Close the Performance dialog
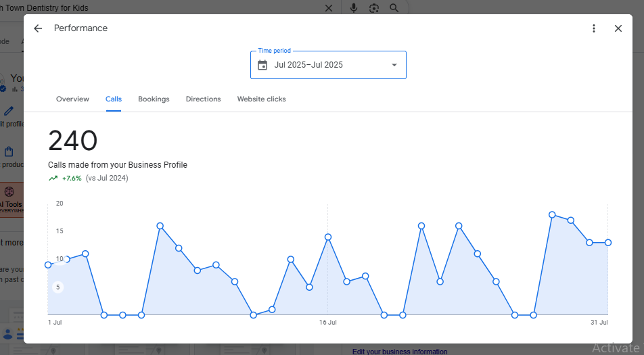Viewport: 644px width, 355px height. pyautogui.click(x=618, y=28)
